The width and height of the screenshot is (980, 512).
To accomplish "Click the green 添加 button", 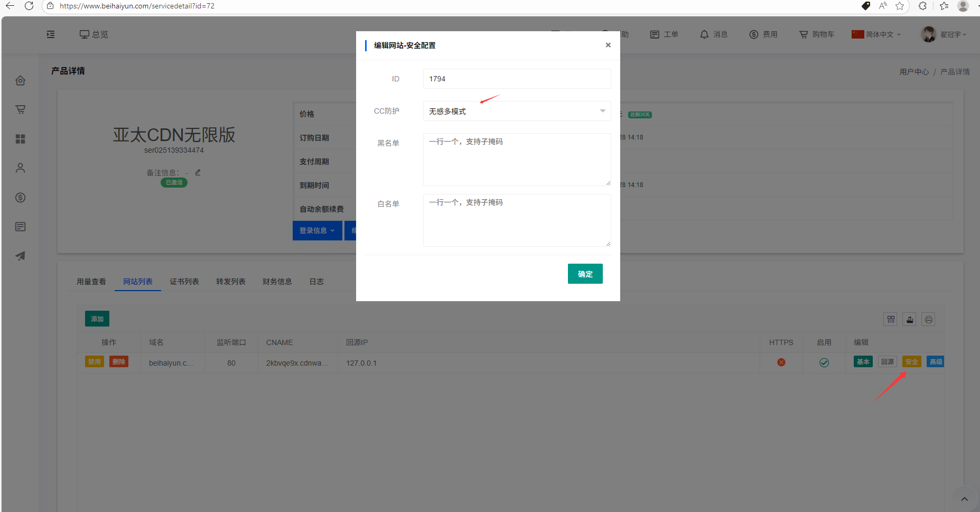I will tap(97, 319).
